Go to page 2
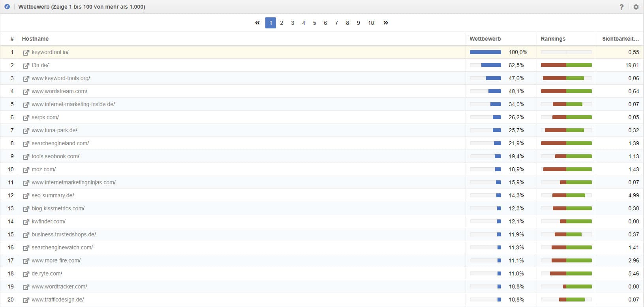 click(282, 23)
